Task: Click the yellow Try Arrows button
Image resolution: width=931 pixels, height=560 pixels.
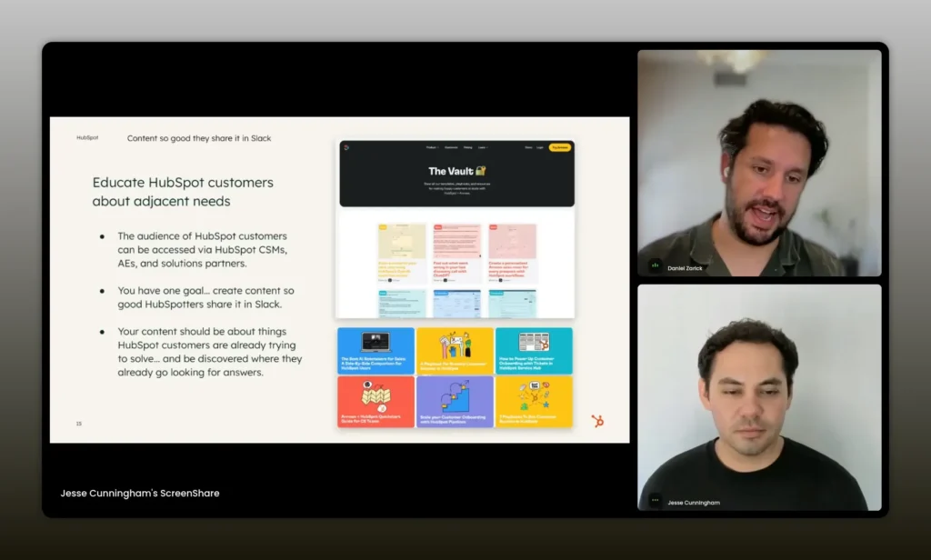Action: tap(559, 146)
